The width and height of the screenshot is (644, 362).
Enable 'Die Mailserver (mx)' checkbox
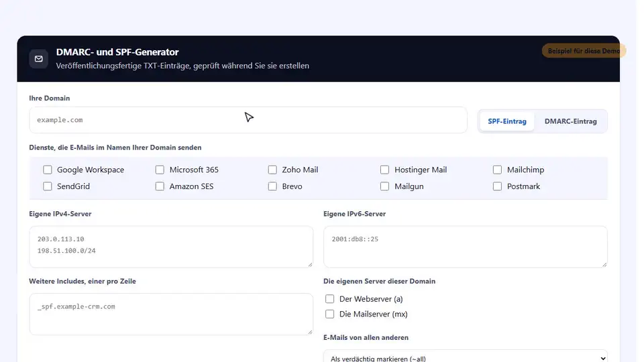(329, 314)
